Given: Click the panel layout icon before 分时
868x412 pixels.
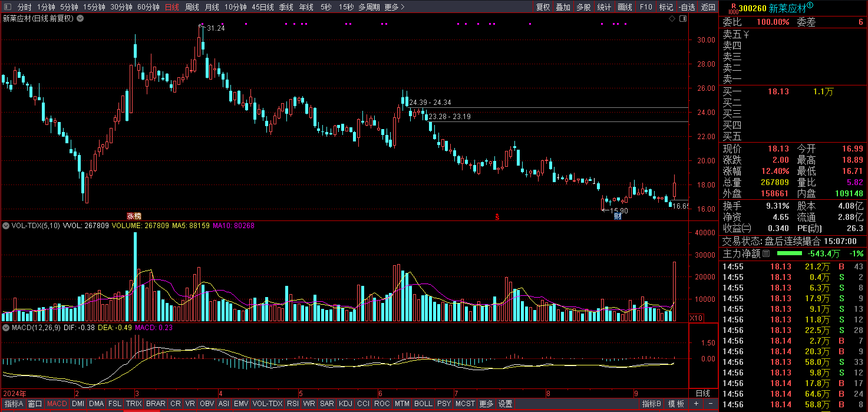Looking at the screenshot, I should pyautogui.click(x=7, y=7).
